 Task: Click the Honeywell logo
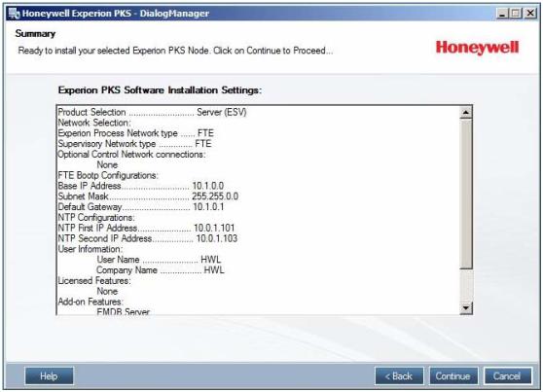[x=477, y=48]
